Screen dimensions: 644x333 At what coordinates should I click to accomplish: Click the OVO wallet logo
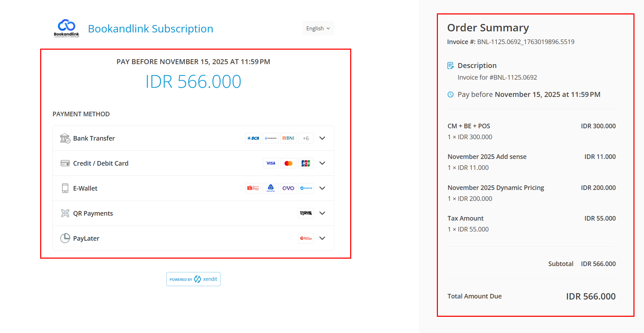pyautogui.click(x=288, y=188)
